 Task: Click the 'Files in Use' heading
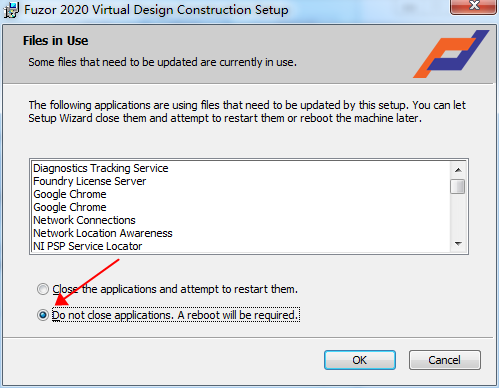pyautogui.click(x=55, y=41)
